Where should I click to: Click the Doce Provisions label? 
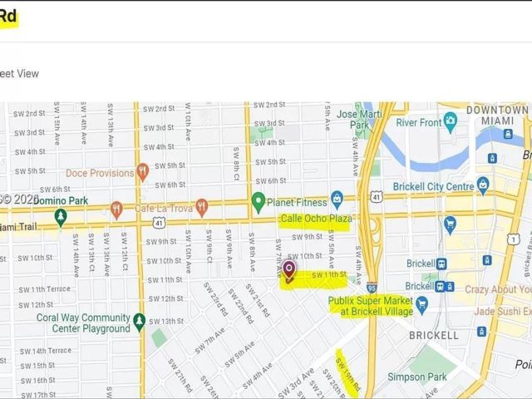[x=100, y=173]
